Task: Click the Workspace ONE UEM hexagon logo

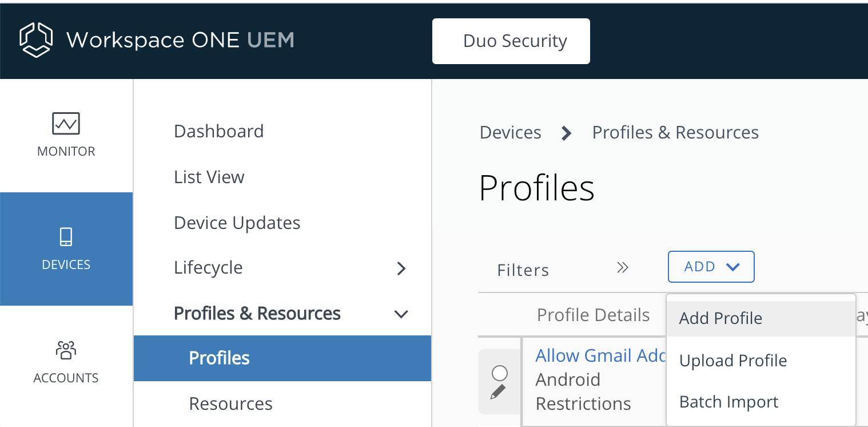Action: pos(35,40)
